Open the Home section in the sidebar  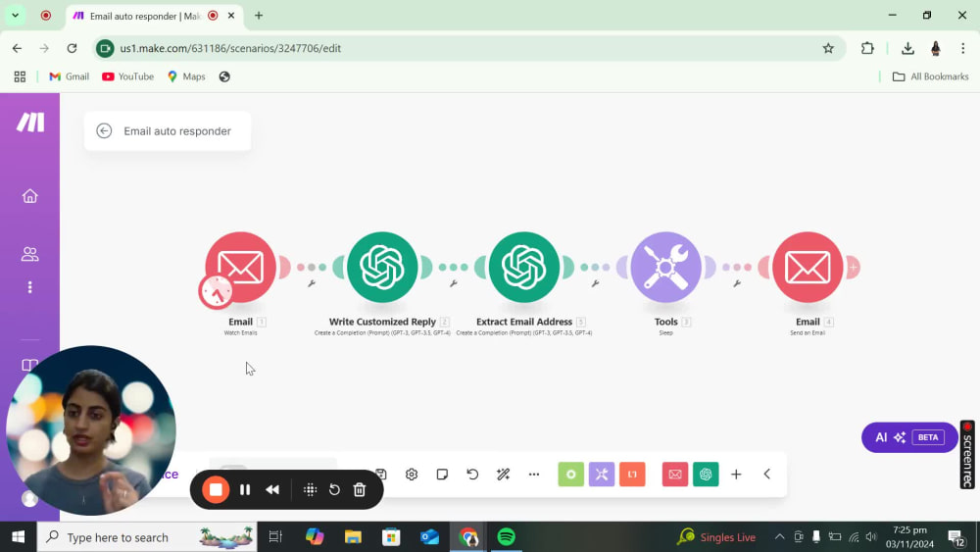pyautogui.click(x=30, y=196)
